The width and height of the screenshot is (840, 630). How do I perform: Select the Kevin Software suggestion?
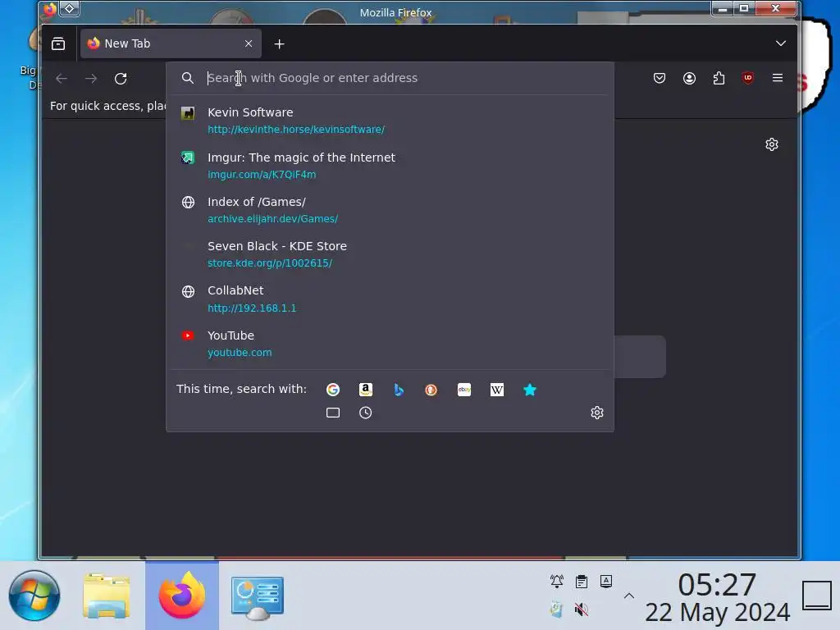[x=390, y=121]
